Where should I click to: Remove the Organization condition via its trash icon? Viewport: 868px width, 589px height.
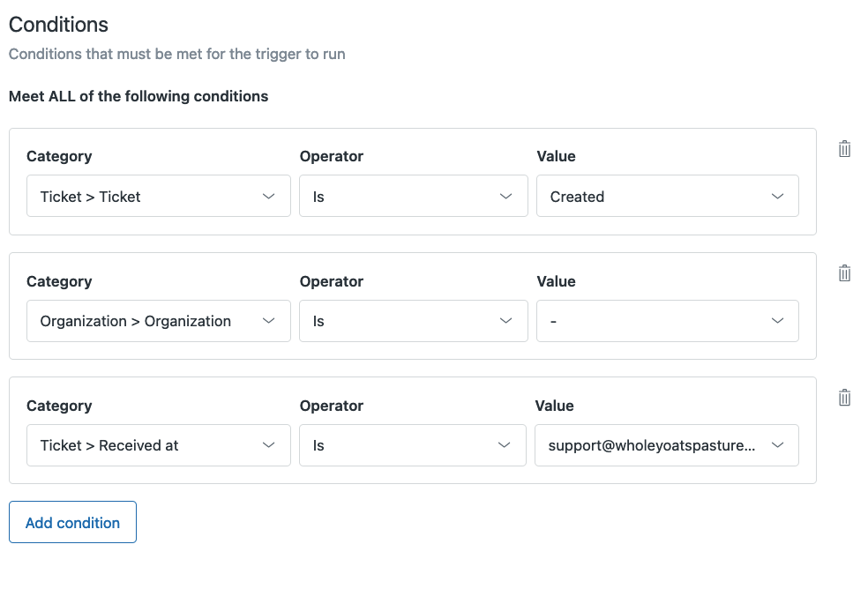pyautogui.click(x=844, y=273)
